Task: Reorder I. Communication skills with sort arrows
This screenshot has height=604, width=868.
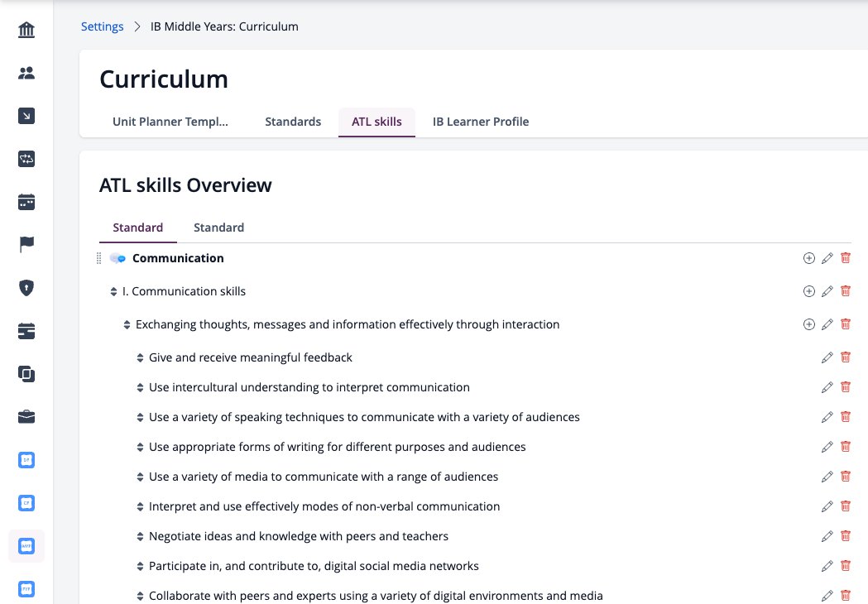Action: (x=113, y=292)
